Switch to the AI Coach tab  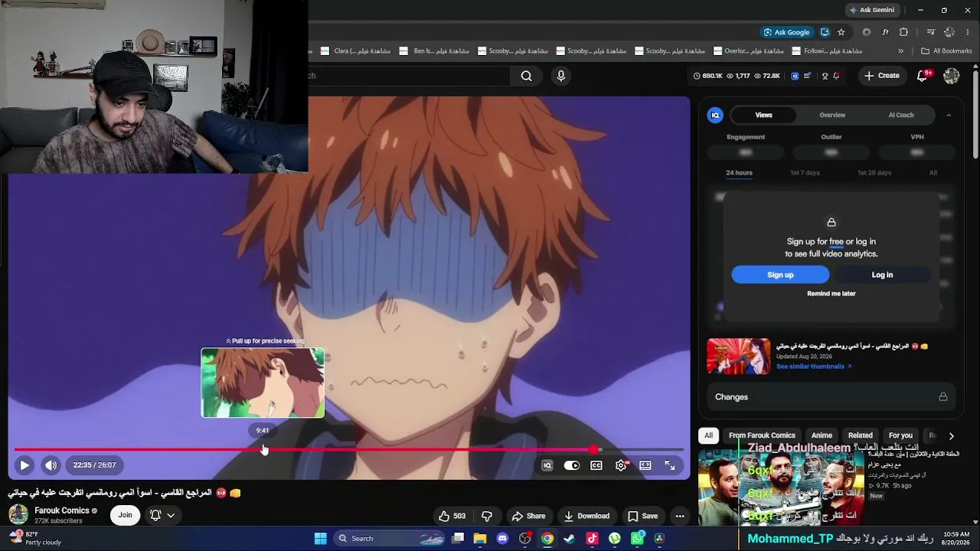click(x=901, y=115)
